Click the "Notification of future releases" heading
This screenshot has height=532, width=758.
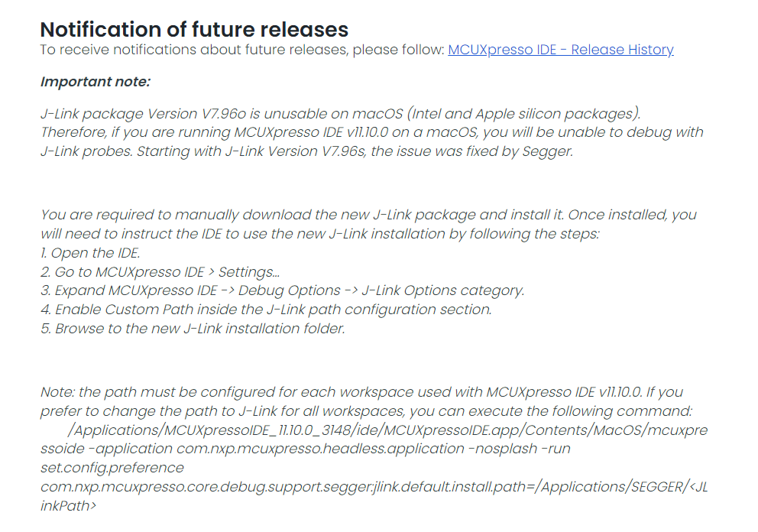click(194, 30)
